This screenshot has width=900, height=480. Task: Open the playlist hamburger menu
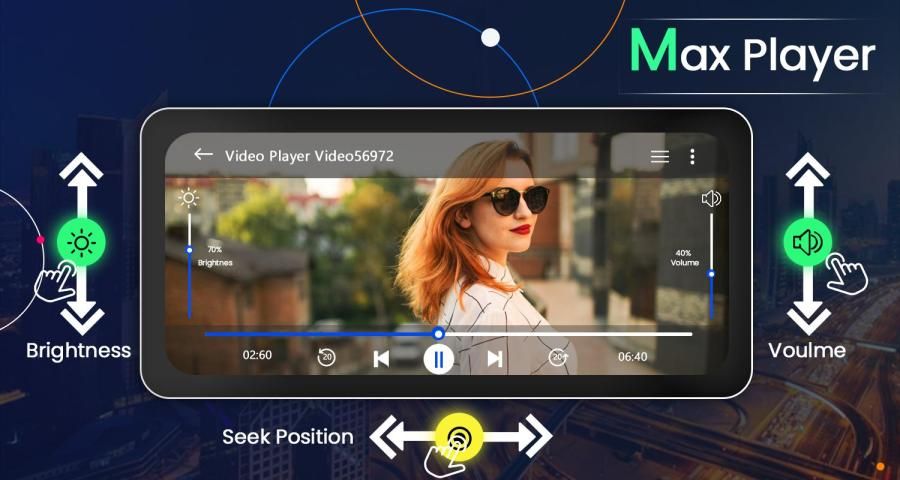coord(659,157)
